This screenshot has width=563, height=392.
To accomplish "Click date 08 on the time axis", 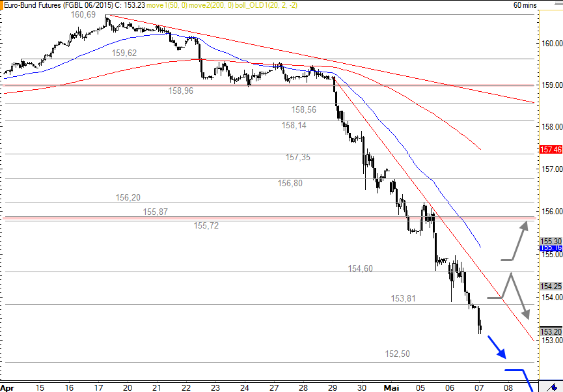I will point(508,388).
